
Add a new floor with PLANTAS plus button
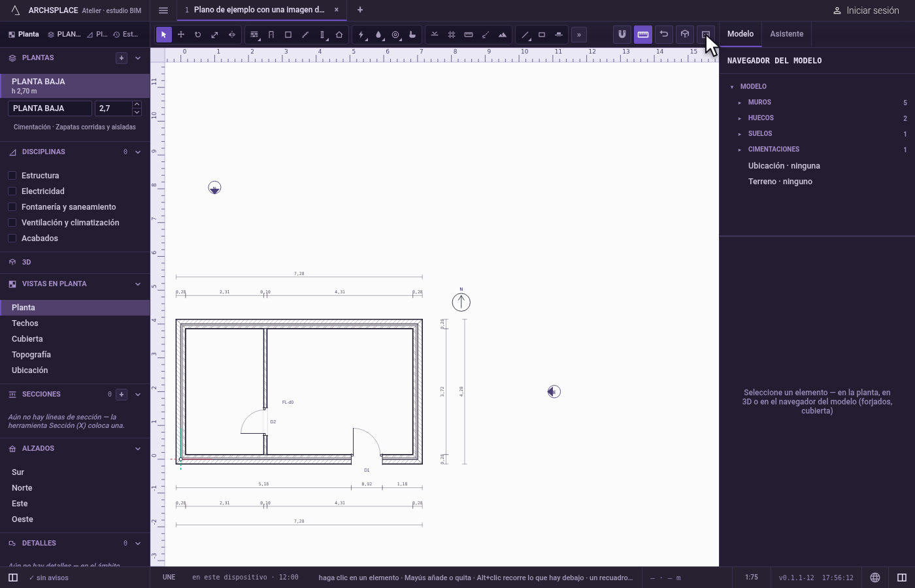pos(122,58)
